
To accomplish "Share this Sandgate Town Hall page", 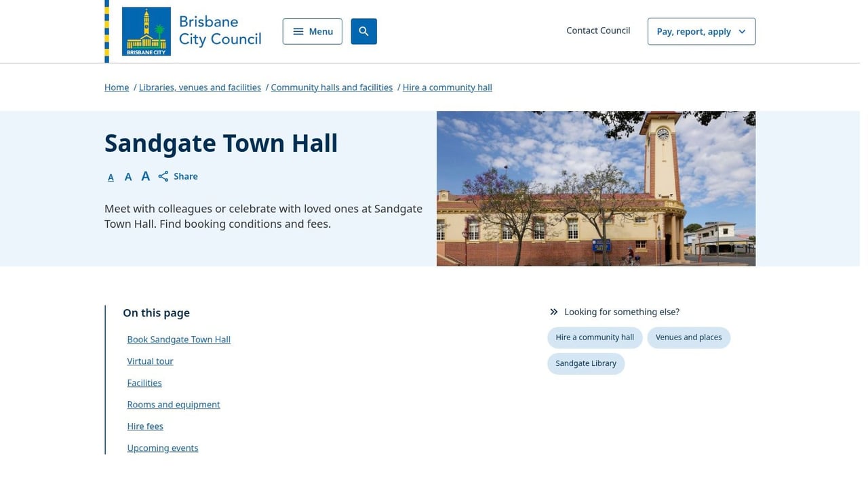I will [178, 176].
